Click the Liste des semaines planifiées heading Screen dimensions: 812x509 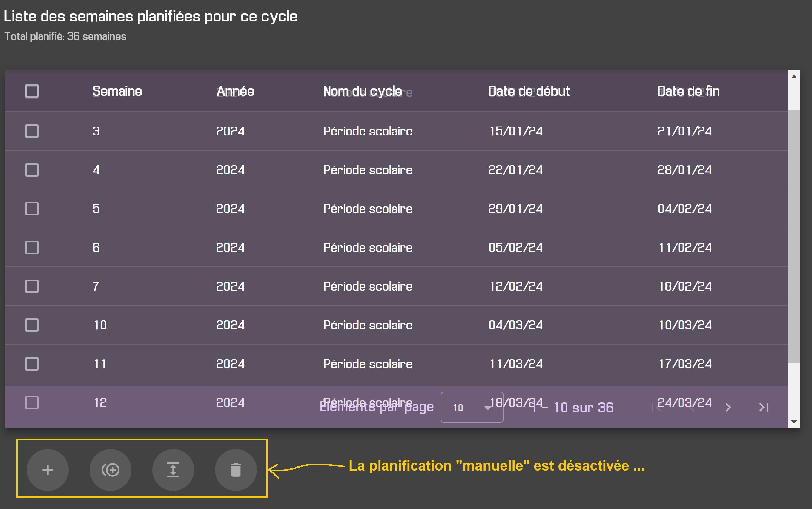[151, 16]
